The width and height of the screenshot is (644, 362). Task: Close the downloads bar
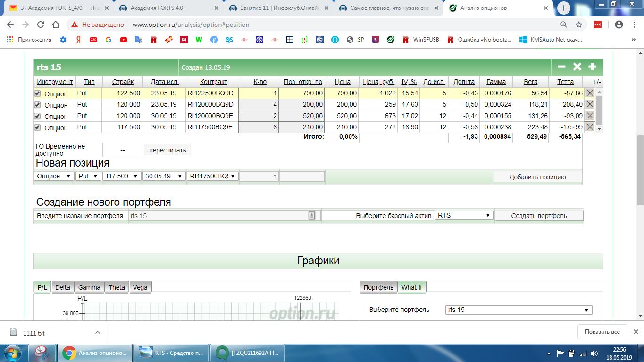click(x=636, y=332)
